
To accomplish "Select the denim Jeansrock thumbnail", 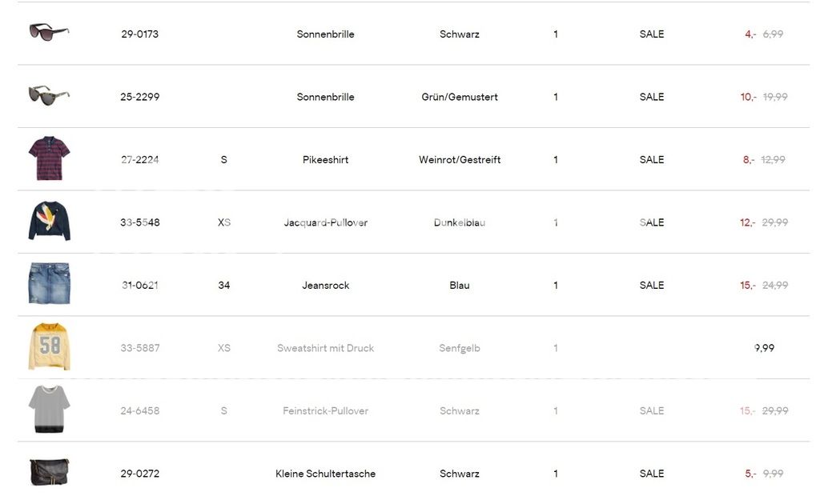I will pyautogui.click(x=49, y=284).
